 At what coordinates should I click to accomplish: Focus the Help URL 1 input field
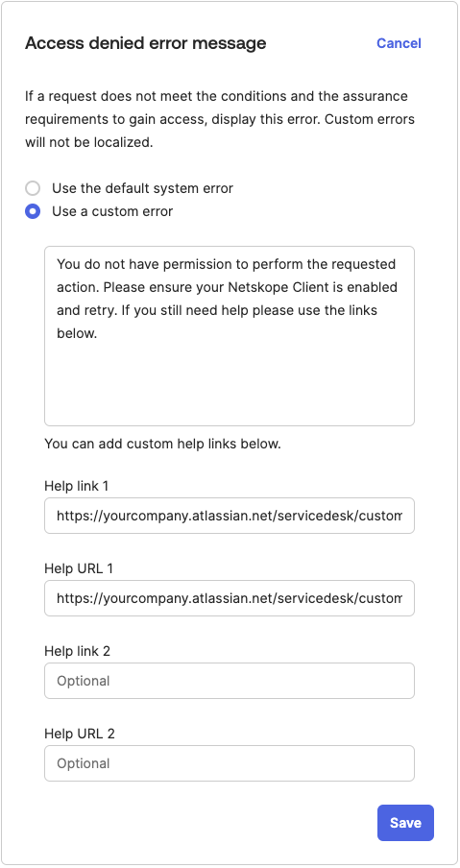click(230, 598)
